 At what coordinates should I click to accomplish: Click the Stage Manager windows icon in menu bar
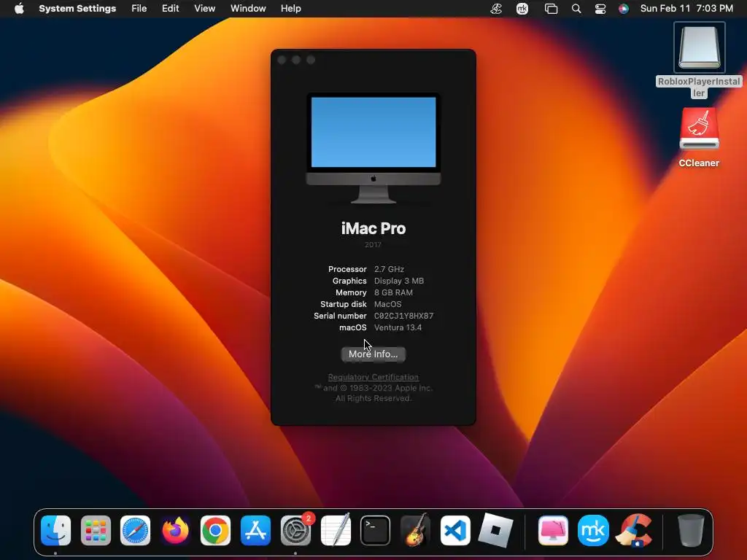pos(551,9)
